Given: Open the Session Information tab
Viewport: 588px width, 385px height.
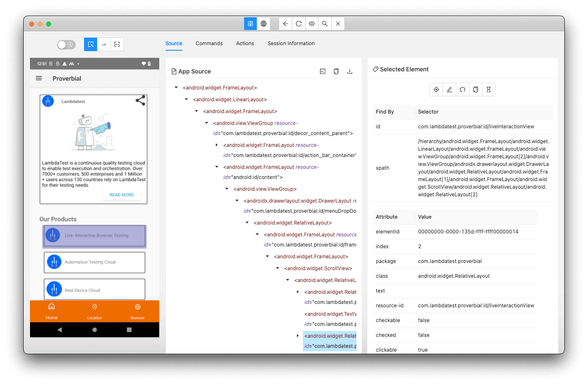Looking at the screenshot, I should click(291, 43).
